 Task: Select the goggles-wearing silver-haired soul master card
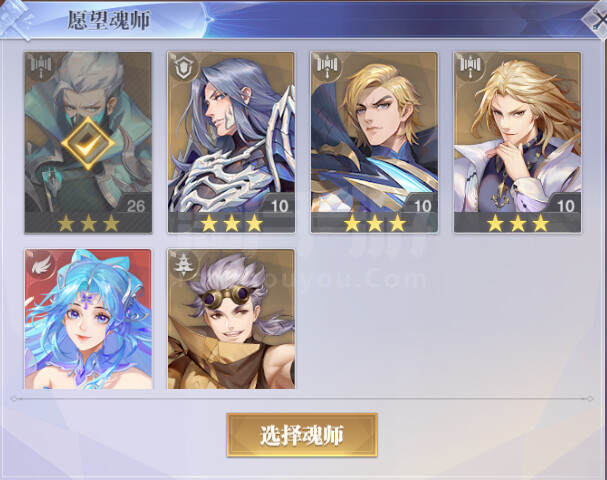click(231, 319)
